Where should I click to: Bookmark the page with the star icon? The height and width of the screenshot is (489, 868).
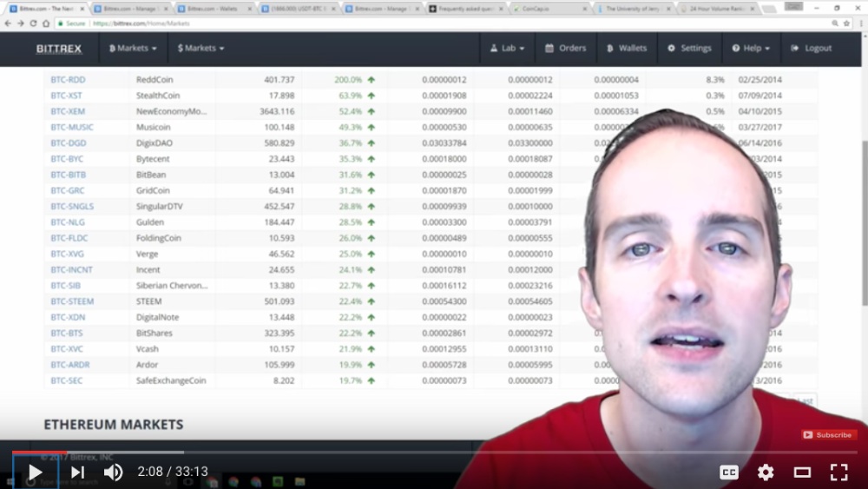click(x=846, y=23)
